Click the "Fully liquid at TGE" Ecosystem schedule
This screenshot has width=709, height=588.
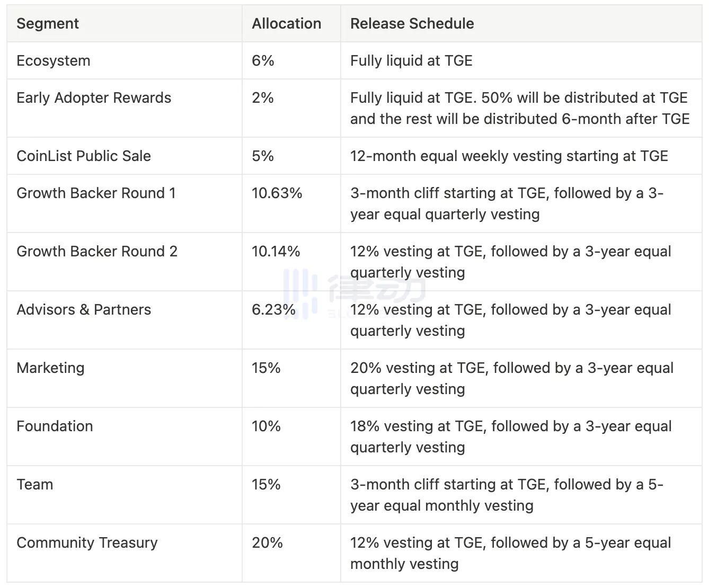(411, 61)
